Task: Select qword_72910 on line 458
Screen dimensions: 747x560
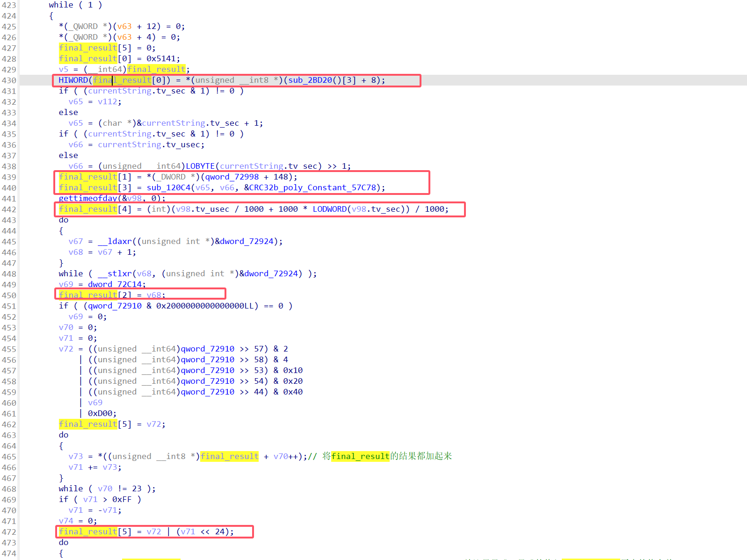Action: [x=208, y=381]
